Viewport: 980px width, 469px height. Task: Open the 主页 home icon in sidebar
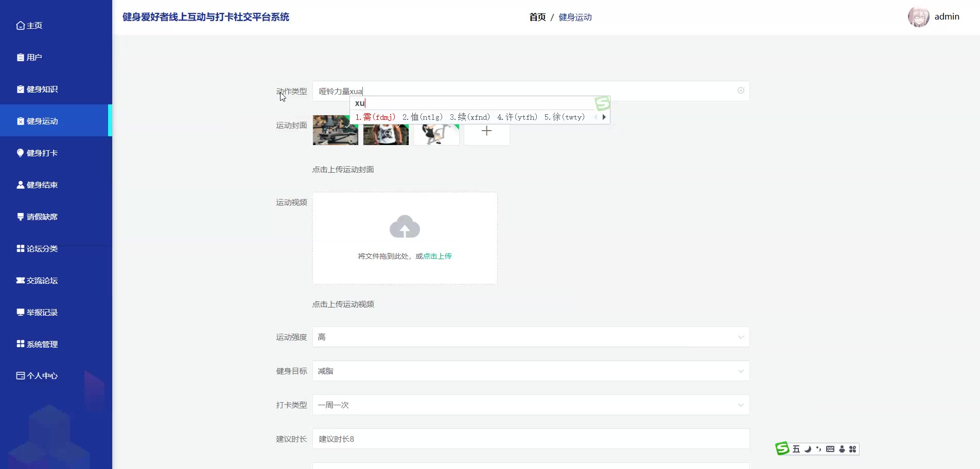pos(21,25)
